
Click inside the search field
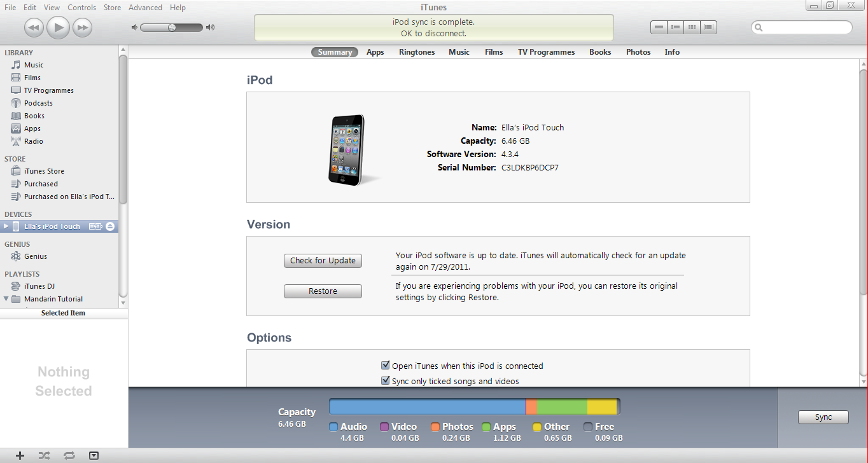click(802, 27)
